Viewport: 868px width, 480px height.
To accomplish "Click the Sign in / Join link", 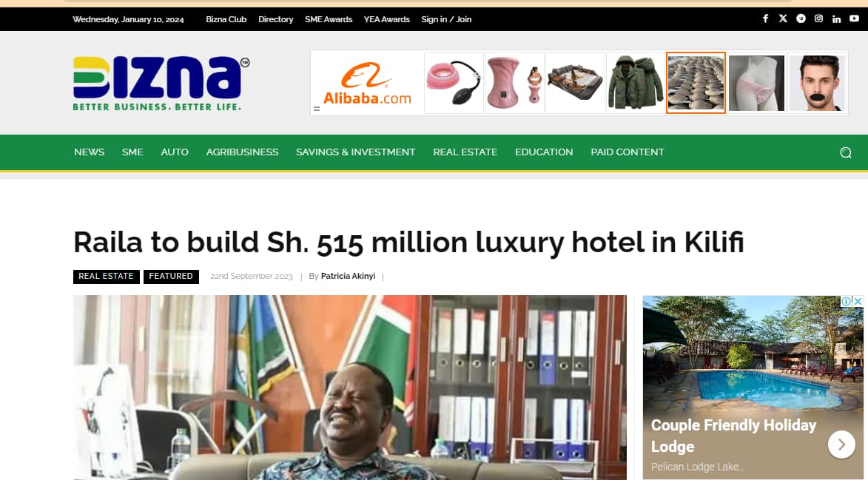I will click(446, 19).
